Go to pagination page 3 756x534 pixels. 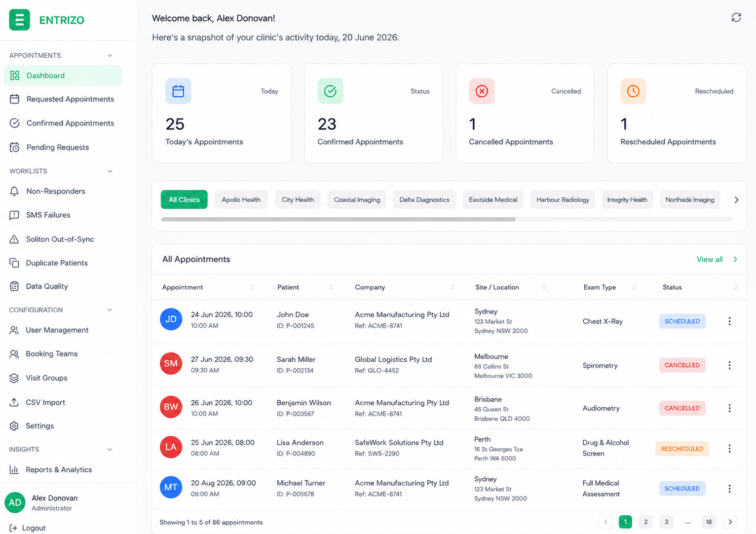(666, 522)
